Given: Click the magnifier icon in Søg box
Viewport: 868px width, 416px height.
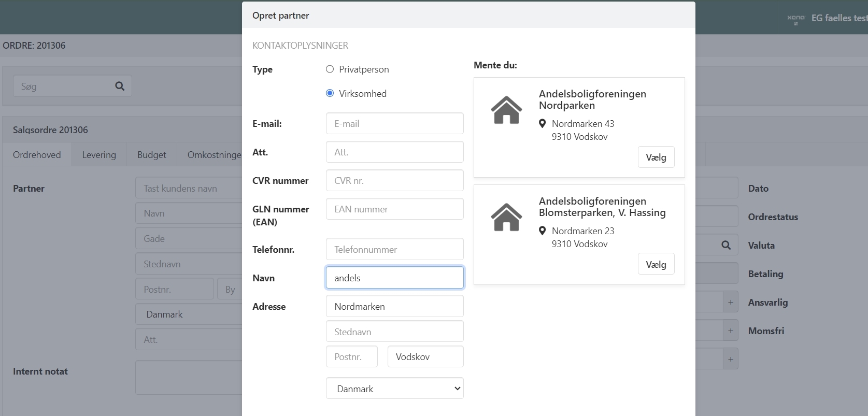Looking at the screenshot, I should coord(120,87).
